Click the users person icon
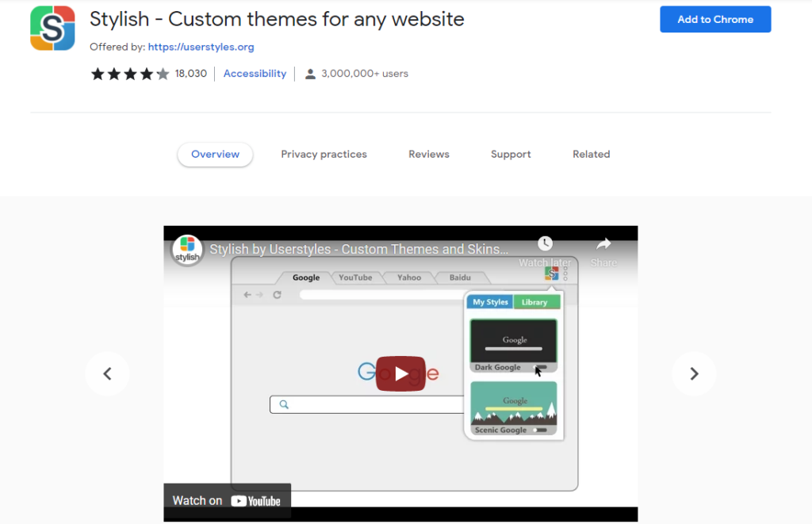Viewport: 812px width, 524px height. pyautogui.click(x=310, y=74)
